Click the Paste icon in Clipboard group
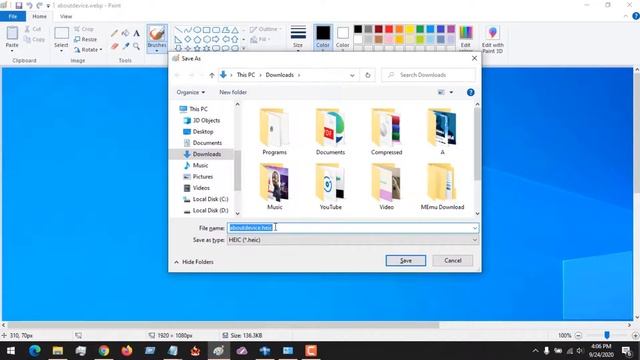 tap(12, 34)
